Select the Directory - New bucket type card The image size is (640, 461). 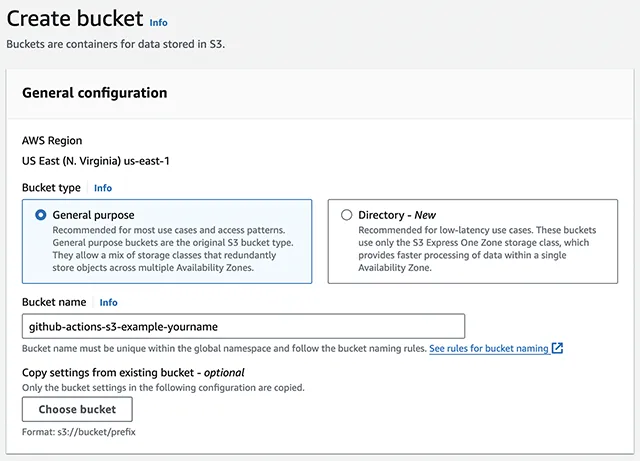coord(473,241)
